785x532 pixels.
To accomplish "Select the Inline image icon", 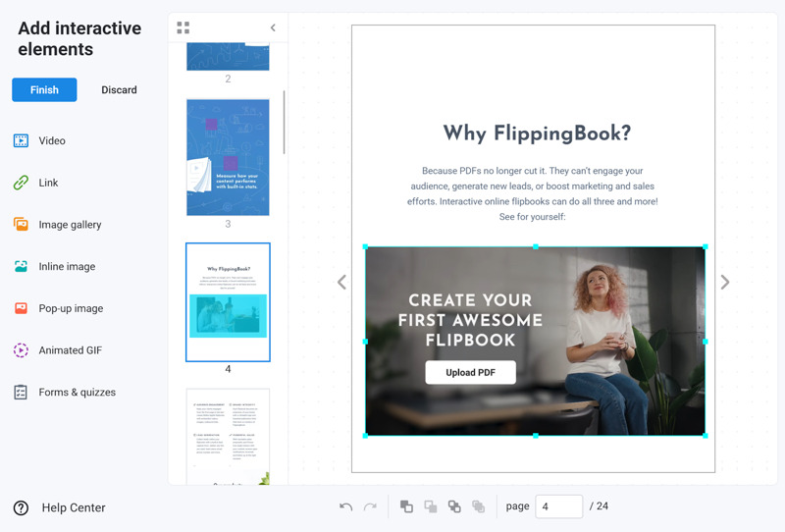I will (21, 267).
